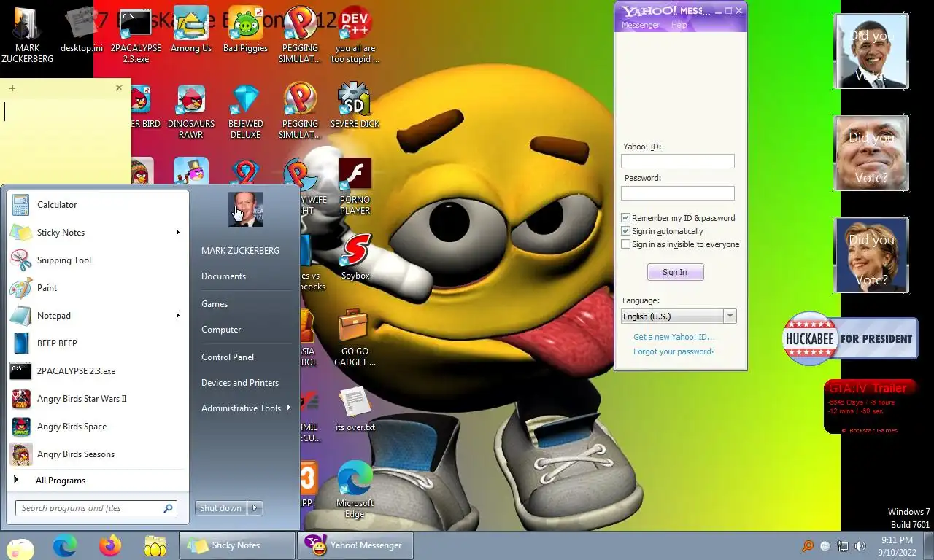The image size is (934, 560).
Task: Focus the Yahoo! ID input field
Action: tap(678, 161)
